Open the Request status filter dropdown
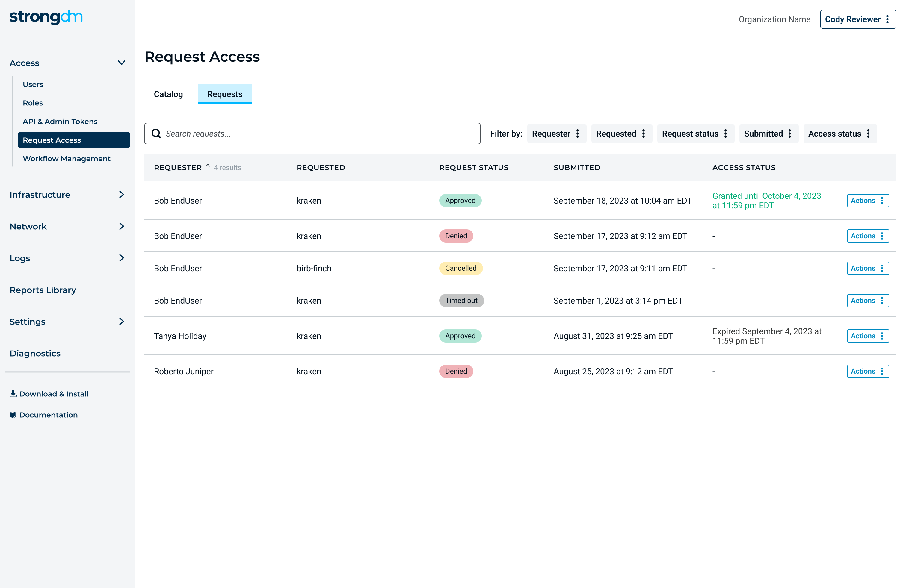Image resolution: width=906 pixels, height=588 pixels. pos(695,134)
